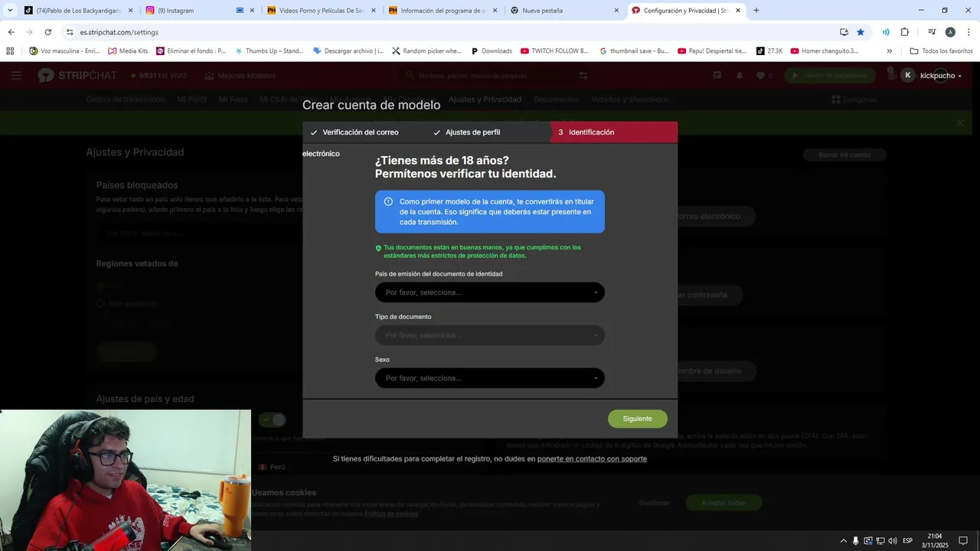Open the Windows notification center
The height and width of the screenshot is (551, 980).
click(964, 541)
